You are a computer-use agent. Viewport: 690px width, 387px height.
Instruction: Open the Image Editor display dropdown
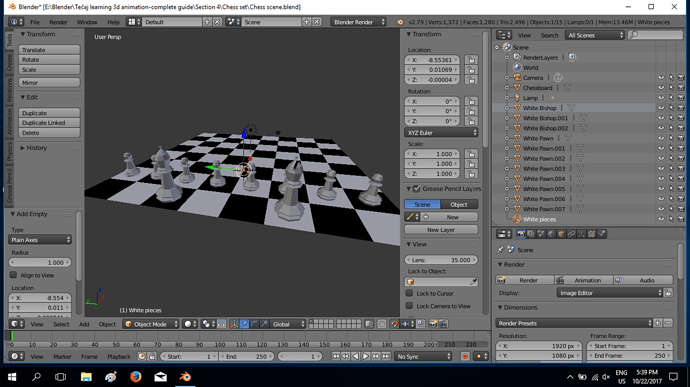click(609, 293)
